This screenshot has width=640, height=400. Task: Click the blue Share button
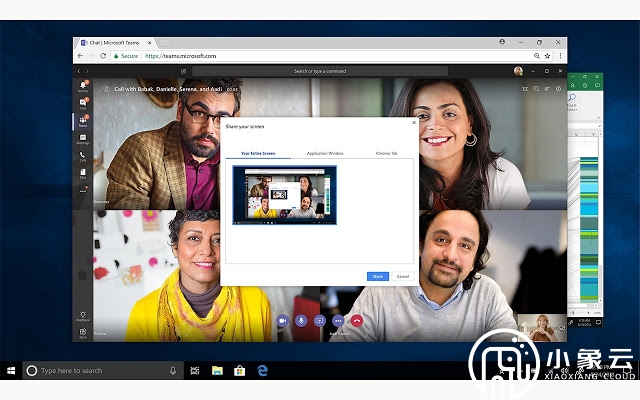[x=378, y=276]
